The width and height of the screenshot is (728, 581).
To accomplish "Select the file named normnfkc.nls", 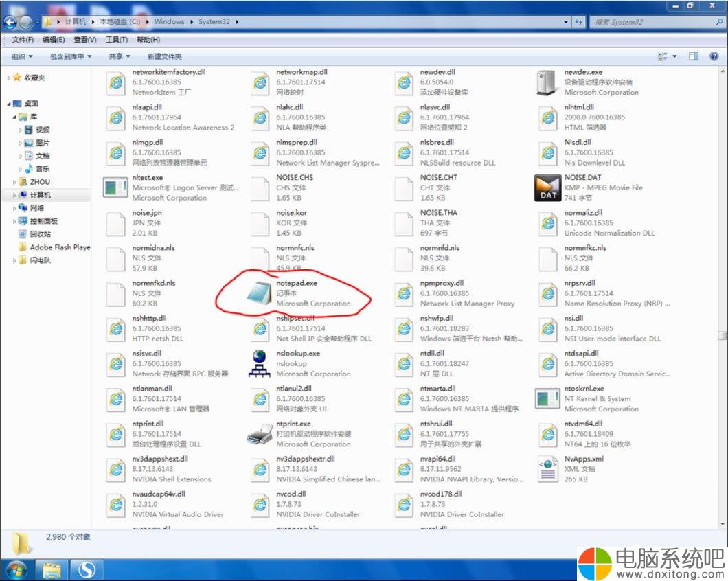I will (585, 248).
